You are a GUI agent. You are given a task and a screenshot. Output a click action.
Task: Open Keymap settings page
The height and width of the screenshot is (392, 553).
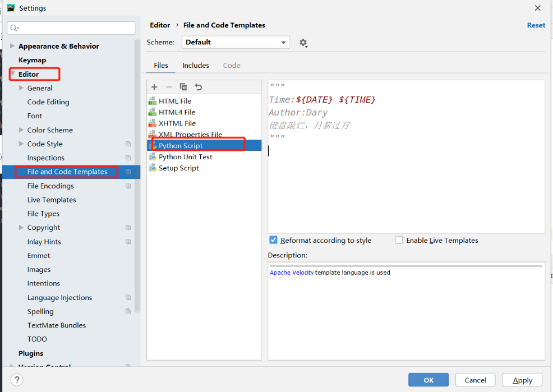[32, 60]
